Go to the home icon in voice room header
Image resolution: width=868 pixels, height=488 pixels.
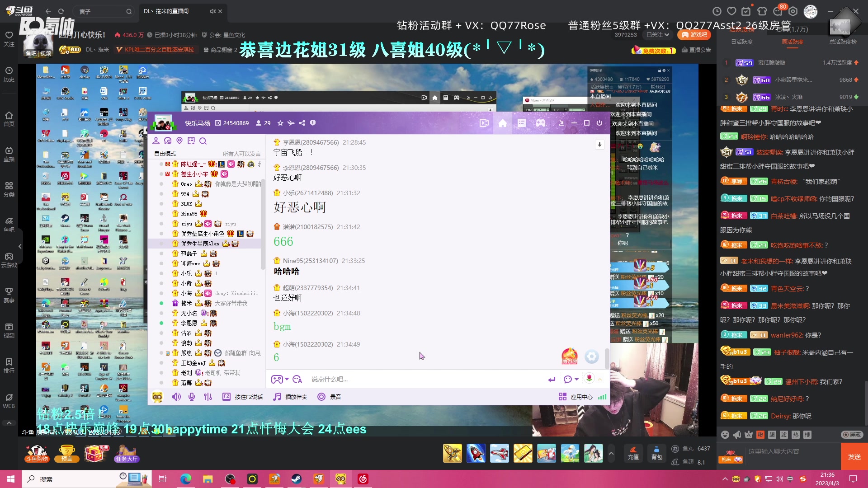coord(503,123)
